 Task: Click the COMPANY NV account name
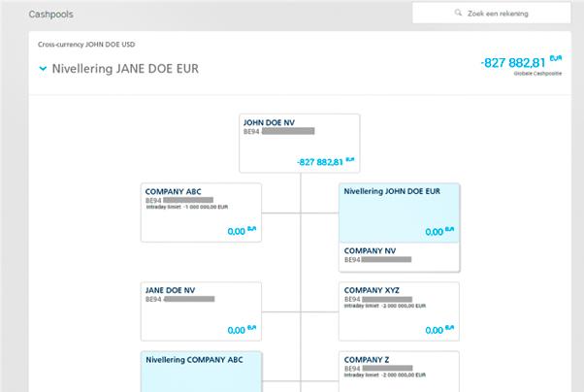click(371, 250)
